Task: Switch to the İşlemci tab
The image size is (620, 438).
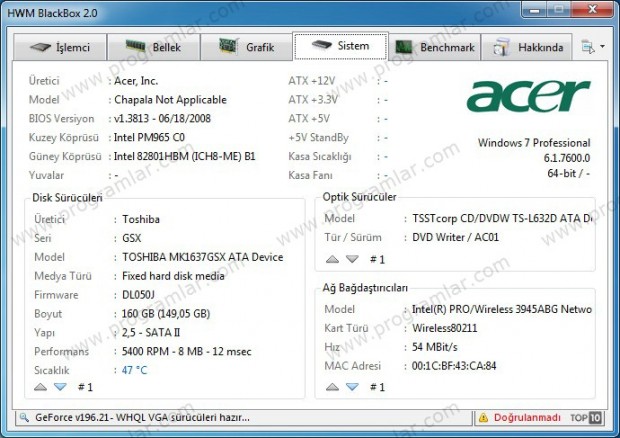Action: tap(60, 47)
